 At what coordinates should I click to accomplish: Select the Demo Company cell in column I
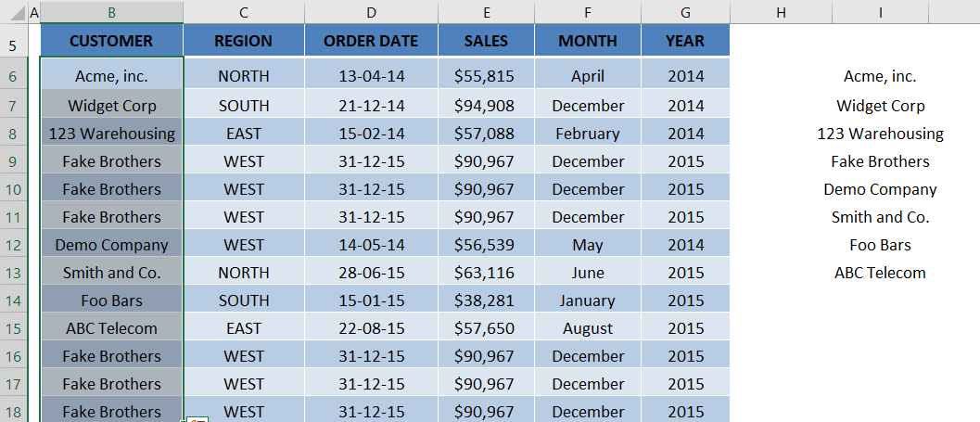(880, 189)
